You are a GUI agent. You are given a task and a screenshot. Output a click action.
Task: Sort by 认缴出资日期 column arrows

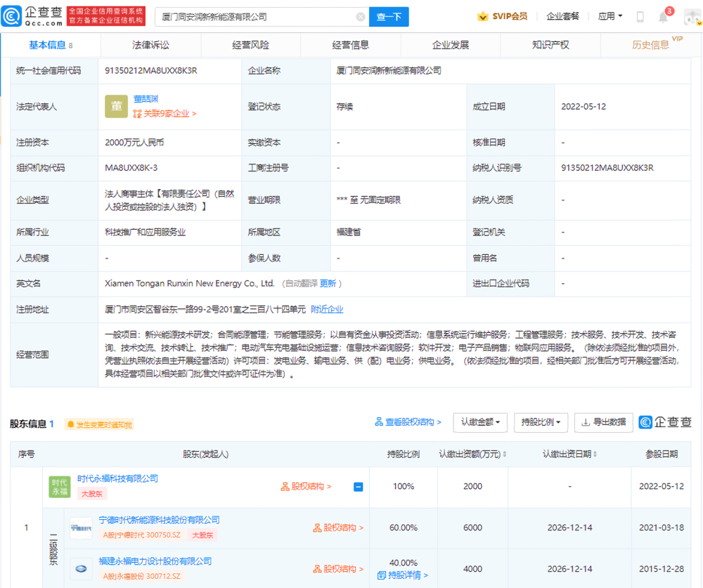pyautogui.click(x=595, y=455)
